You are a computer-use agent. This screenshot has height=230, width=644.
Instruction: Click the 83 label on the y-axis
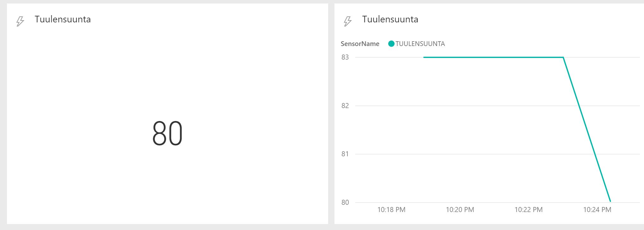click(x=345, y=57)
